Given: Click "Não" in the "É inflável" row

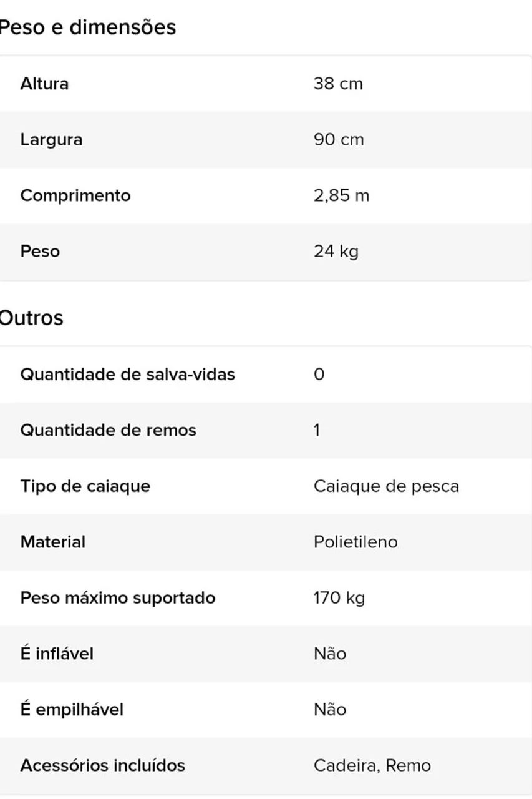Looking at the screenshot, I should point(329,654).
